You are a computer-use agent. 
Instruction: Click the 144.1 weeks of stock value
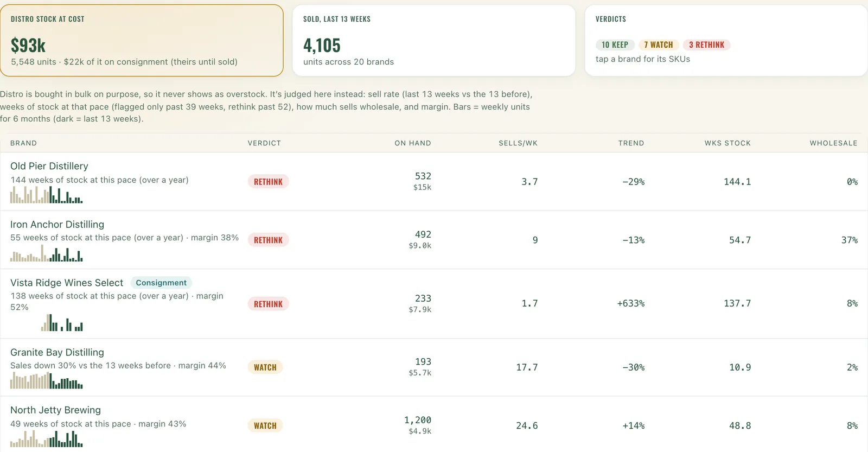click(737, 182)
